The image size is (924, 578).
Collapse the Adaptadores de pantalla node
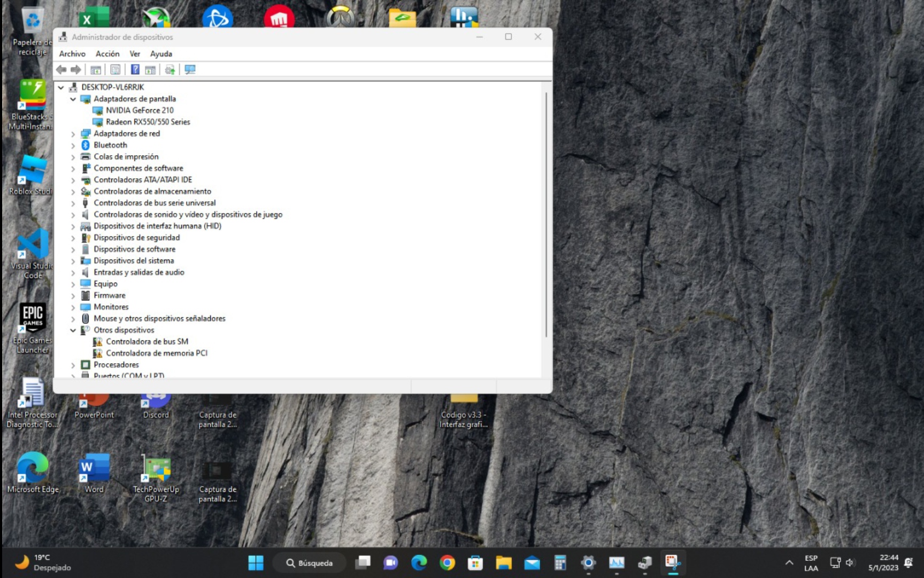(73, 99)
